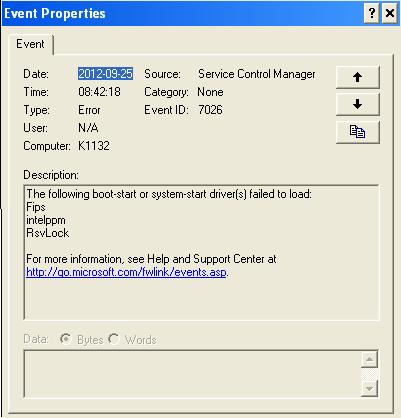Click the Computer name K1132

[94, 146]
